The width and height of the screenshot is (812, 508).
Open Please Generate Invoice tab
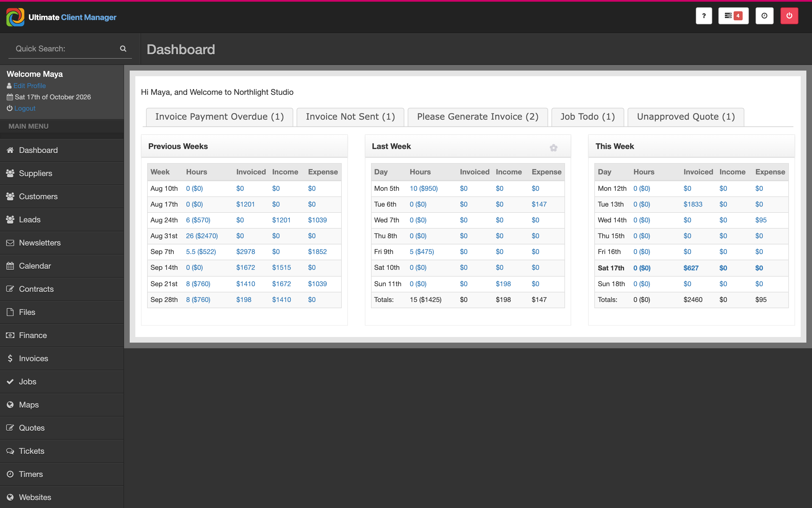click(x=477, y=117)
